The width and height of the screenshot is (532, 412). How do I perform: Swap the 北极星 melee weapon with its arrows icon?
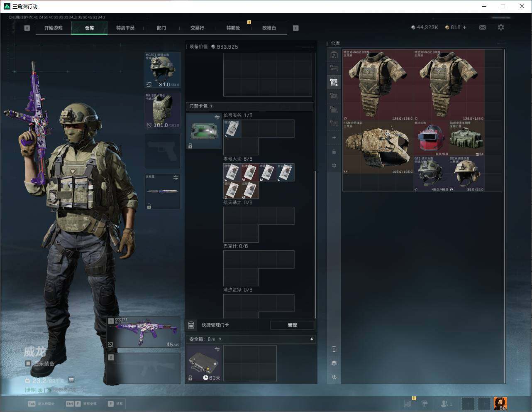(176, 177)
